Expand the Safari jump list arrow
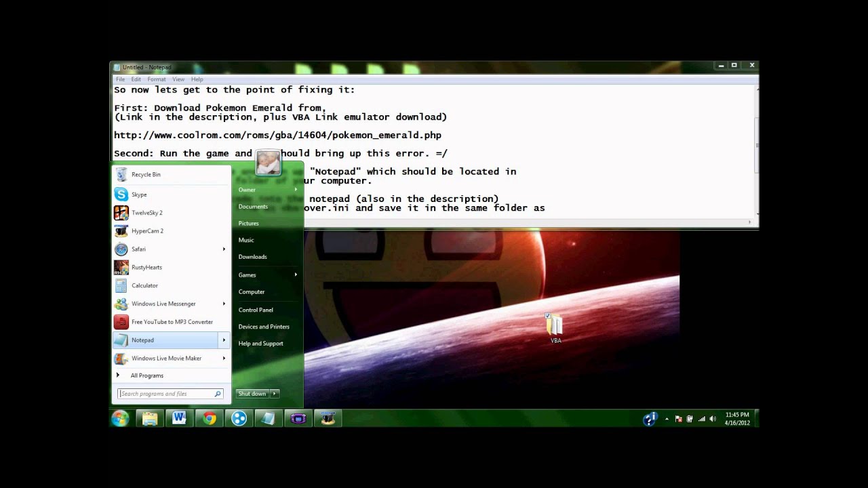This screenshot has width=868, height=488. [x=224, y=249]
